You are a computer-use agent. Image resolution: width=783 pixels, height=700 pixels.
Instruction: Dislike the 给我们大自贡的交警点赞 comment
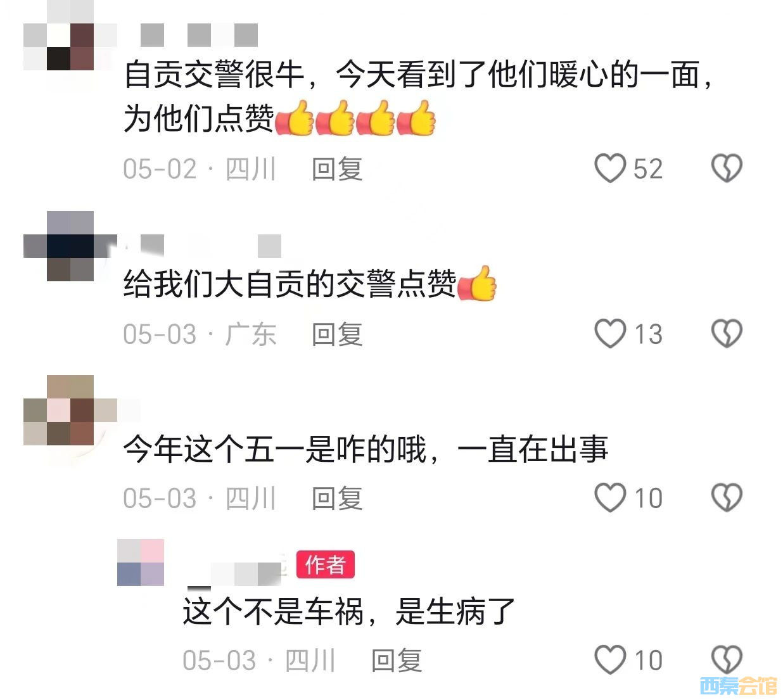coord(727,334)
